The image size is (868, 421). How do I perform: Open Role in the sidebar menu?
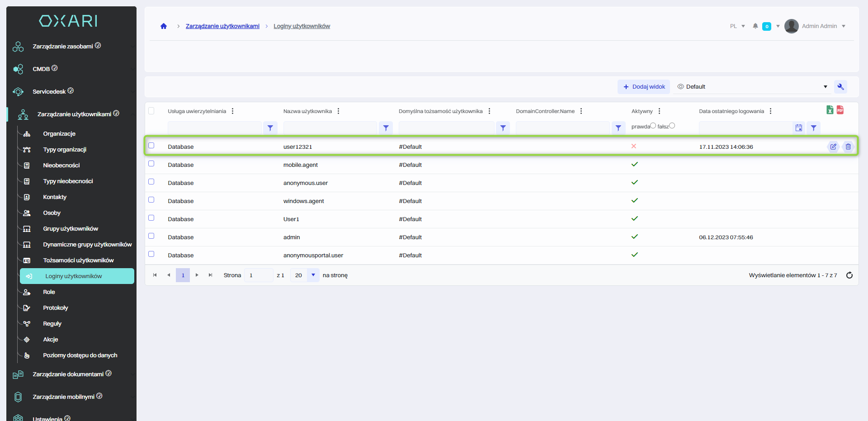pos(49,292)
